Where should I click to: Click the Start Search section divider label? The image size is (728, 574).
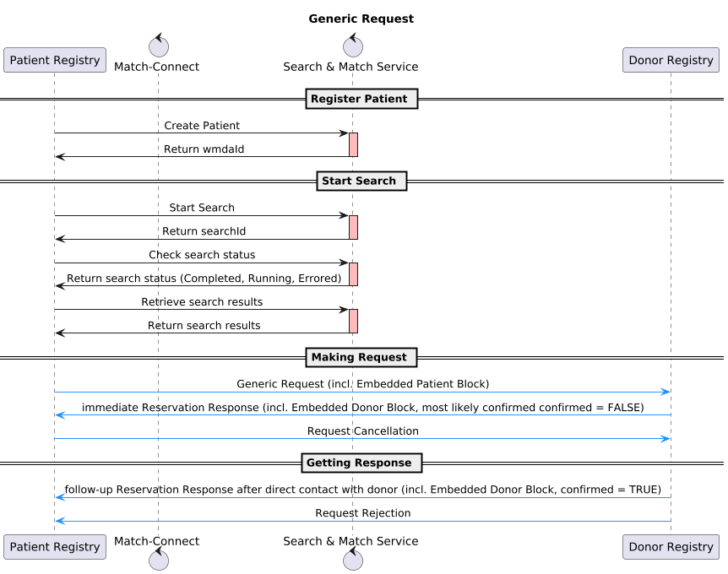361,181
